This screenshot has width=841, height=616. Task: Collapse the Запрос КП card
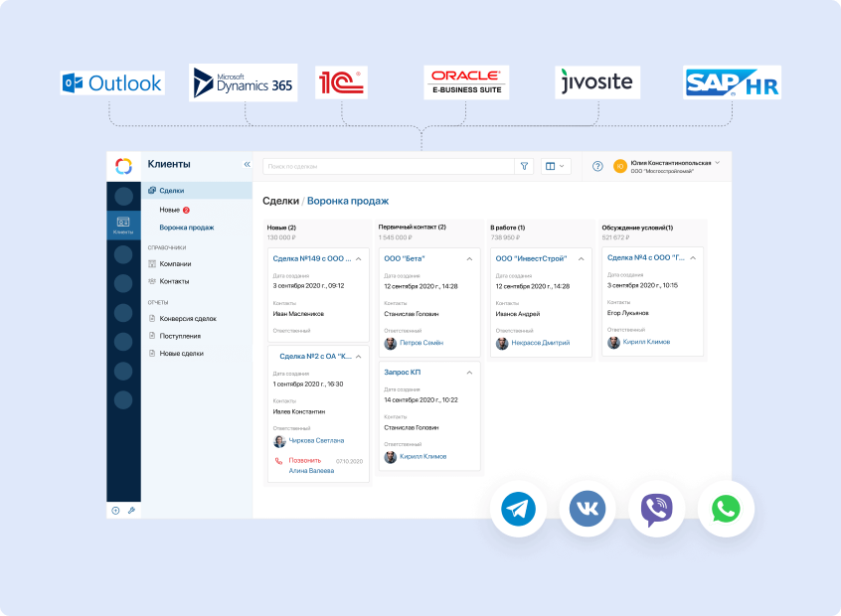click(x=469, y=373)
